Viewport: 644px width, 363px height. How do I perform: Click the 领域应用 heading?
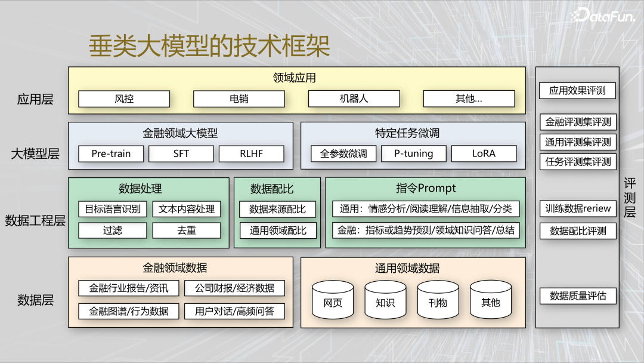pos(295,78)
